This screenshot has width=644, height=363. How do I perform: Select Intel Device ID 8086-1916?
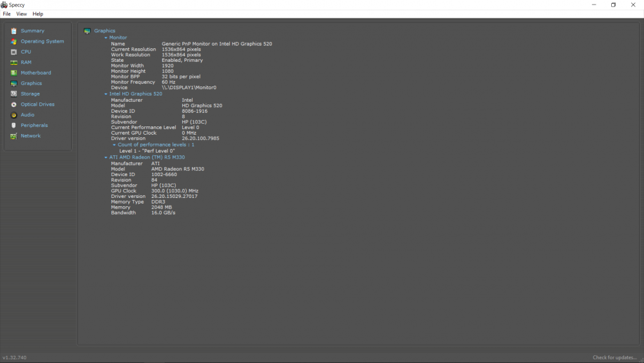point(194,111)
